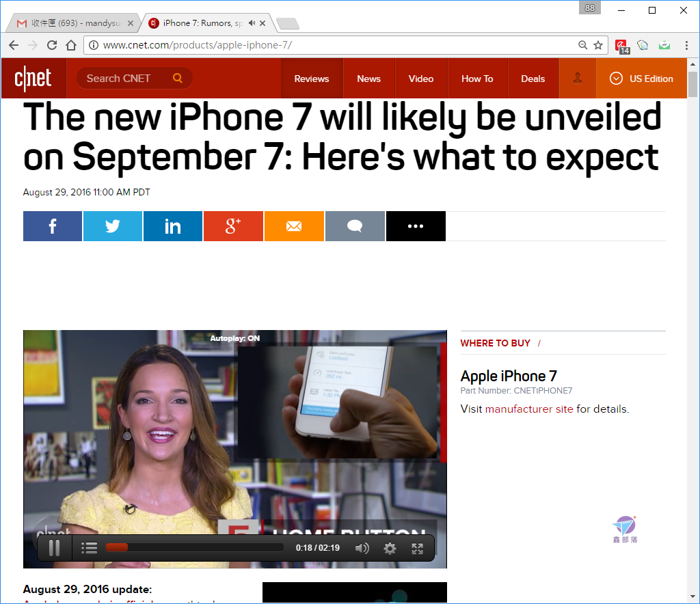Open Video menu
The image size is (700, 604).
pos(421,79)
